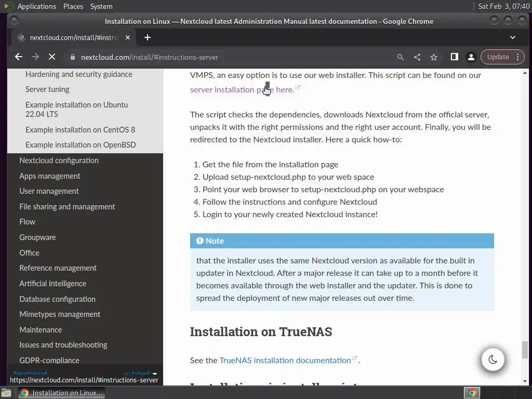Open Apps management section
This screenshot has height=399, width=532.
coord(50,176)
